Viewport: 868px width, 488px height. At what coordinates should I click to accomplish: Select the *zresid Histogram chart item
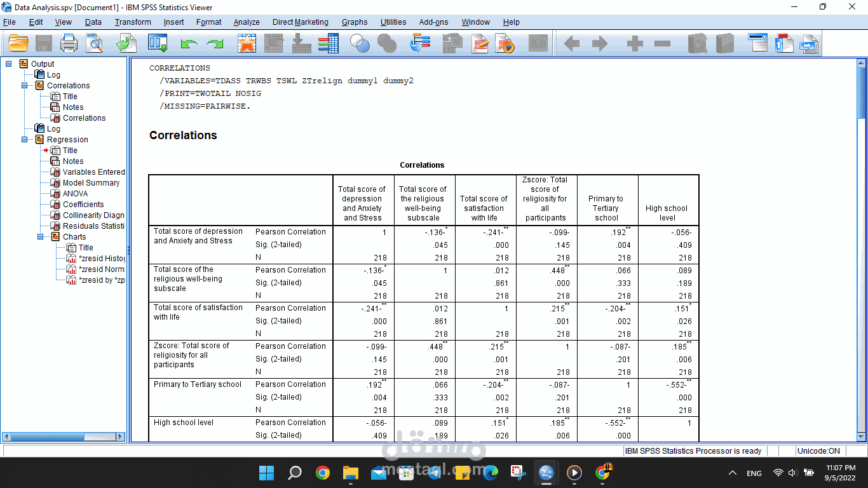coord(102,258)
